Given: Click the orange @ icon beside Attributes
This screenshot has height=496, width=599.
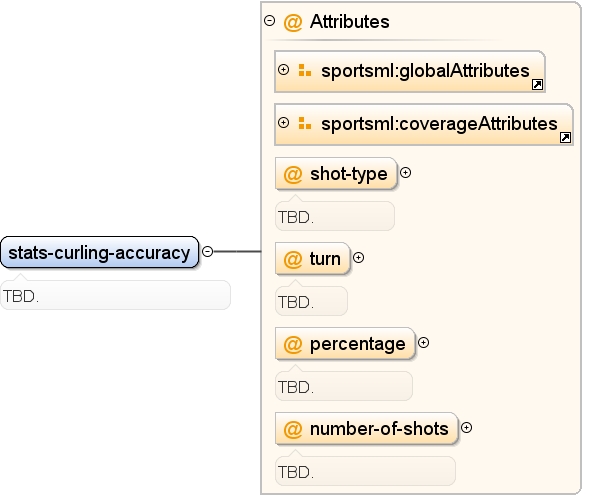Looking at the screenshot, I should [293, 22].
